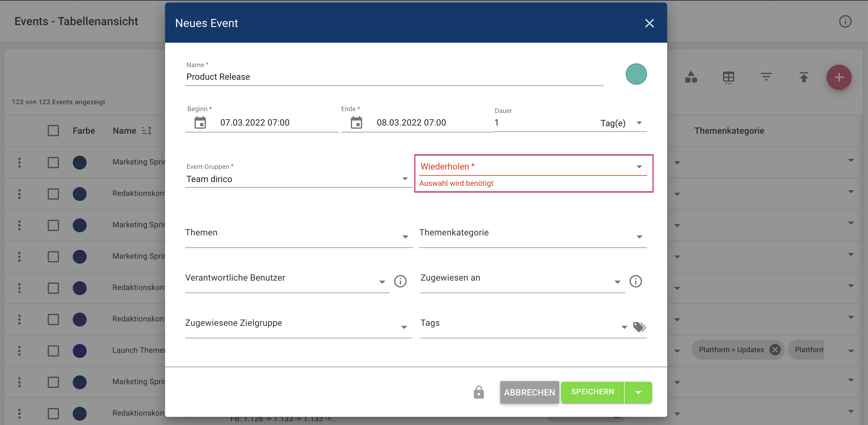
Task: Open row menu for Launch Themen row
Action: point(19,351)
